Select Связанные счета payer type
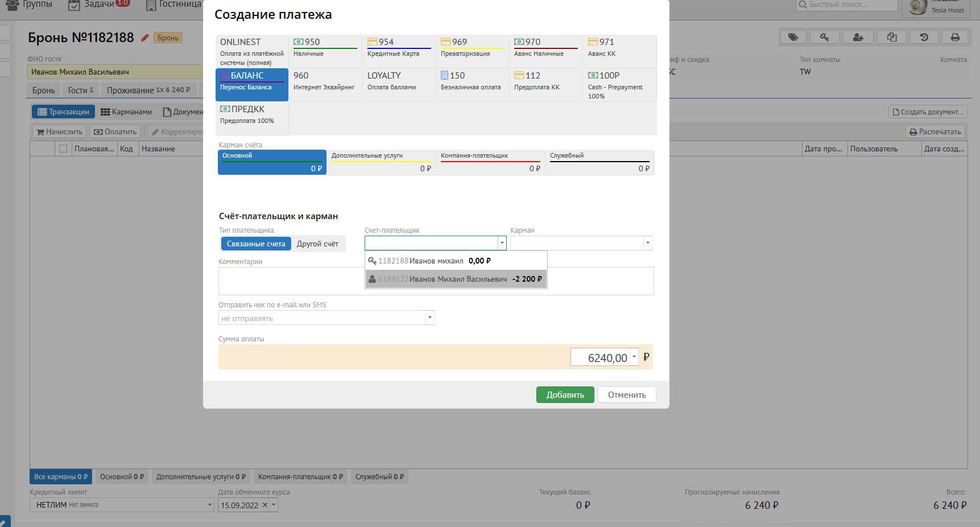The height and width of the screenshot is (527, 980). pyautogui.click(x=256, y=244)
